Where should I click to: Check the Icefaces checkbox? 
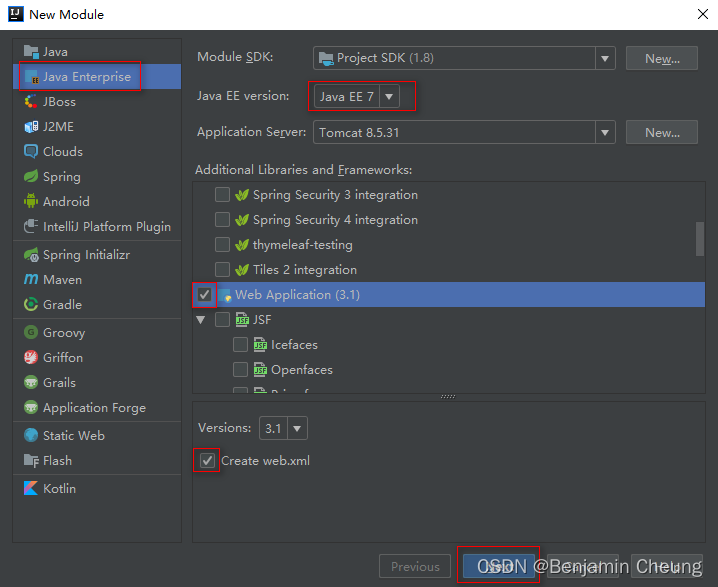coord(240,344)
